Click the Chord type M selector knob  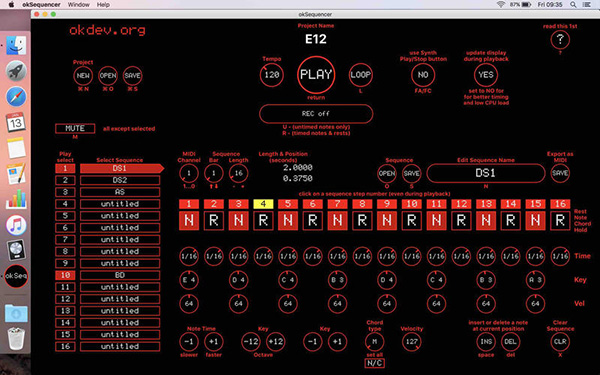coord(375,341)
